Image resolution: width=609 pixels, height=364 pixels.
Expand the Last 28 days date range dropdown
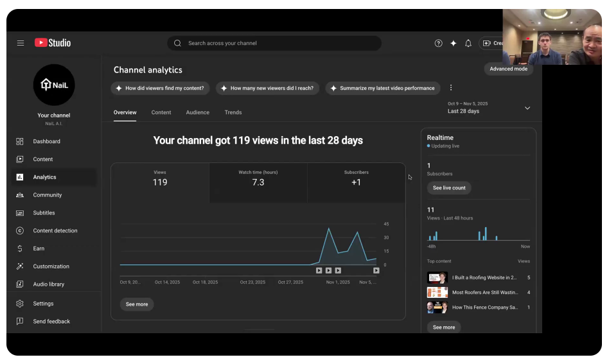(x=489, y=107)
